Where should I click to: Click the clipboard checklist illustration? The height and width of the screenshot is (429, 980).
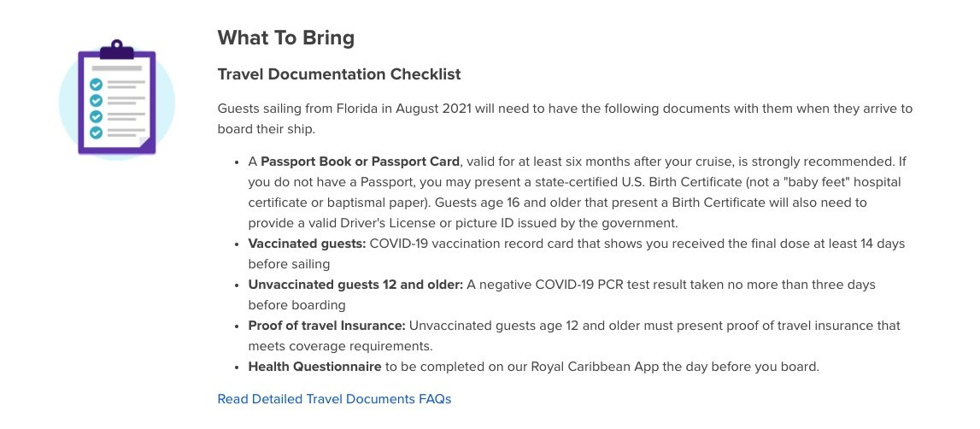[x=117, y=99]
